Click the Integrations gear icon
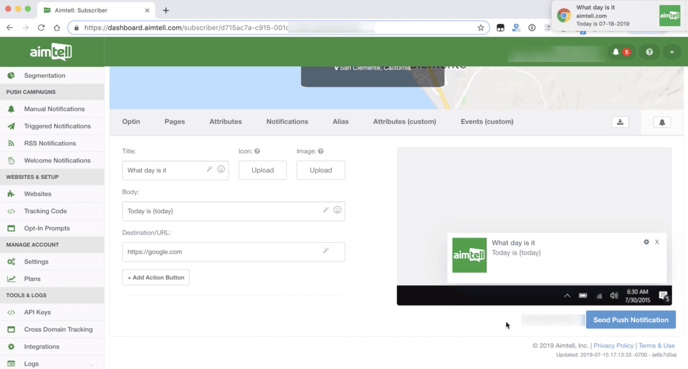This screenshot has height=369, width=688. 11,347
